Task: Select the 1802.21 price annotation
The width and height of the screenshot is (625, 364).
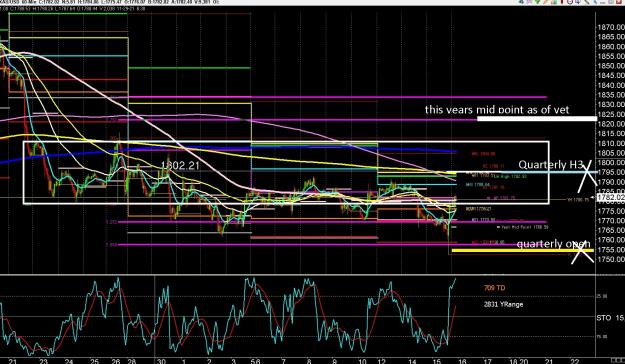Action: pyautogui.click(x=180, y=165)
